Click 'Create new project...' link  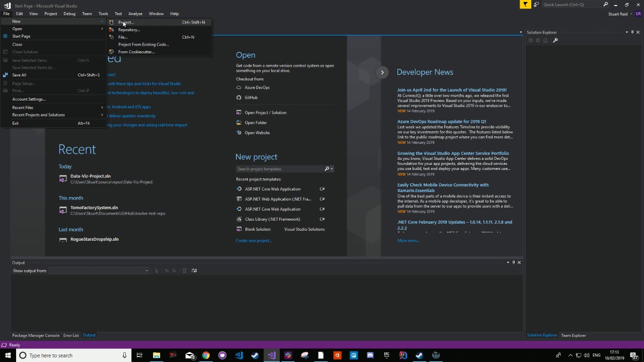tap(254, 240)
